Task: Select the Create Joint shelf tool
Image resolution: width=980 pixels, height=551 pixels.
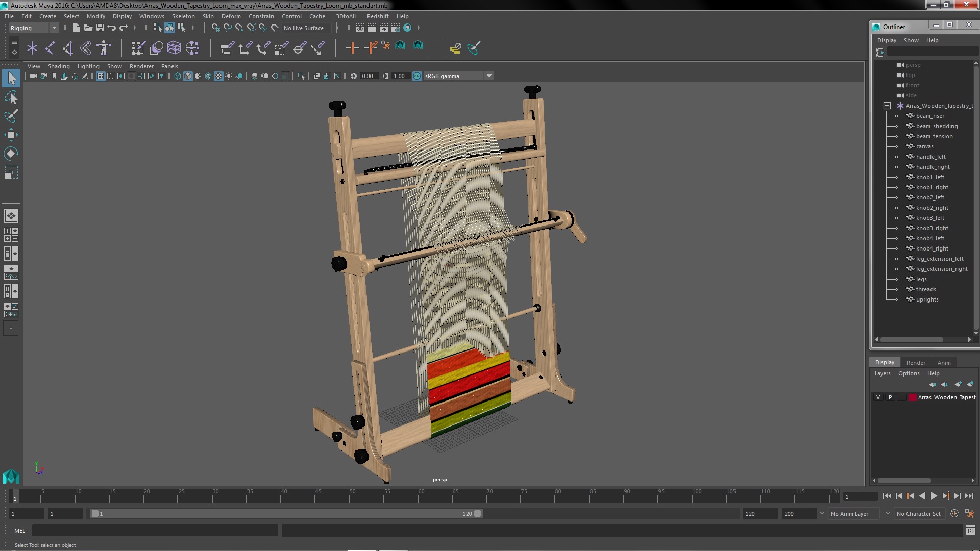Action: 50,48
